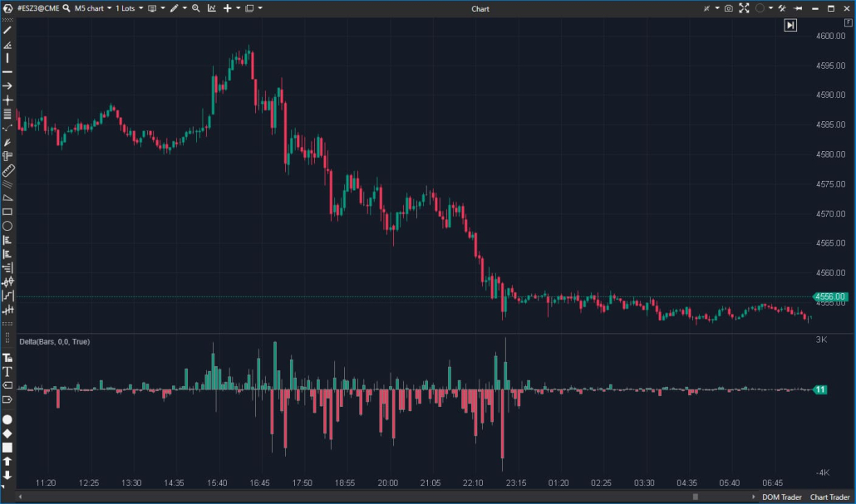Select the rectangle drawing tool
This screenshot has height=504, width=856.
(7, 212)
